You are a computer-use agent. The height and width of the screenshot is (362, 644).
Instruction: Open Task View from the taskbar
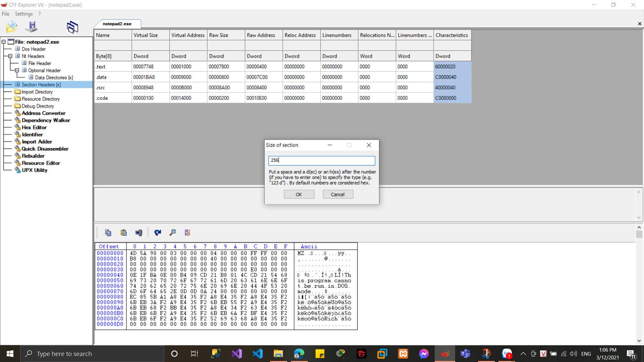click(x=194, y=354)
